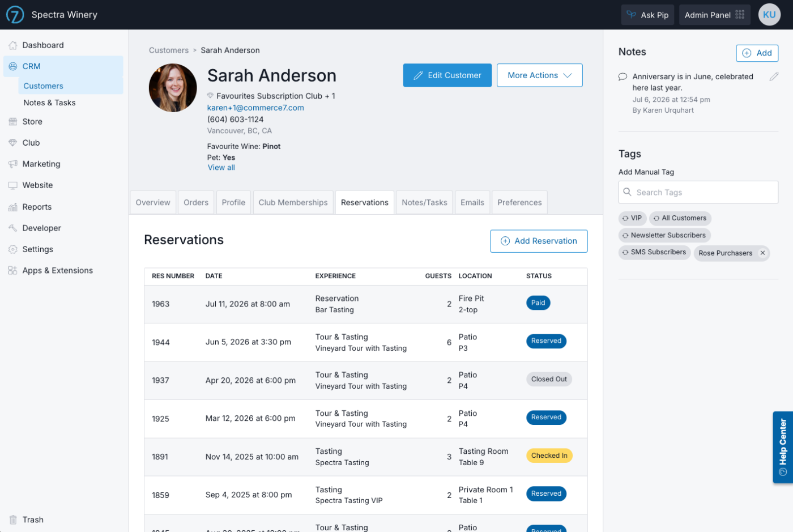Click the SMS Subscribers tag sync icon
This screenshot has height=532, width=793.
point(625,252)
